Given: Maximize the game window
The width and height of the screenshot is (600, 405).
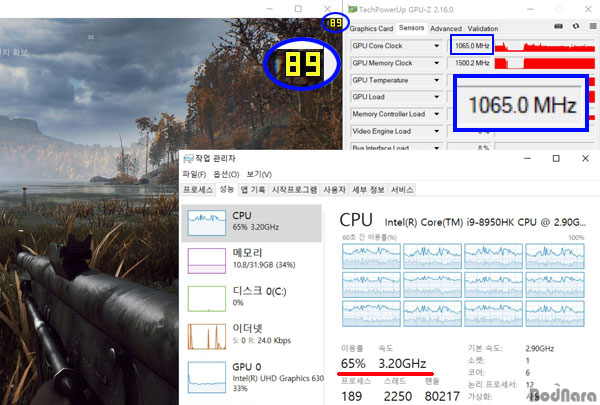Looking at the screenshot, I should (298, 8).
